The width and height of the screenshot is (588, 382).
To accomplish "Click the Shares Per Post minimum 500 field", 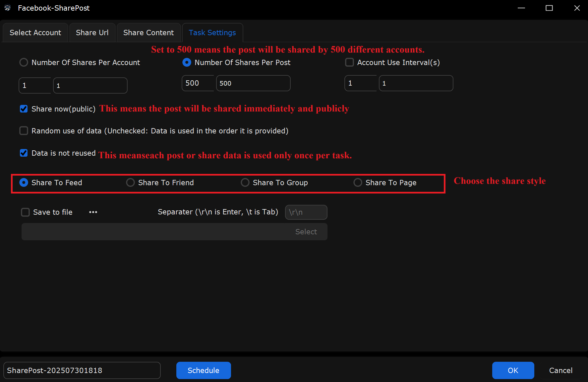I will 198,83.
